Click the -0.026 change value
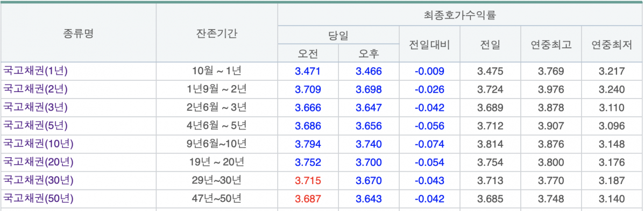Viewport: 644px width, 211px height. [x=430, y=89]
